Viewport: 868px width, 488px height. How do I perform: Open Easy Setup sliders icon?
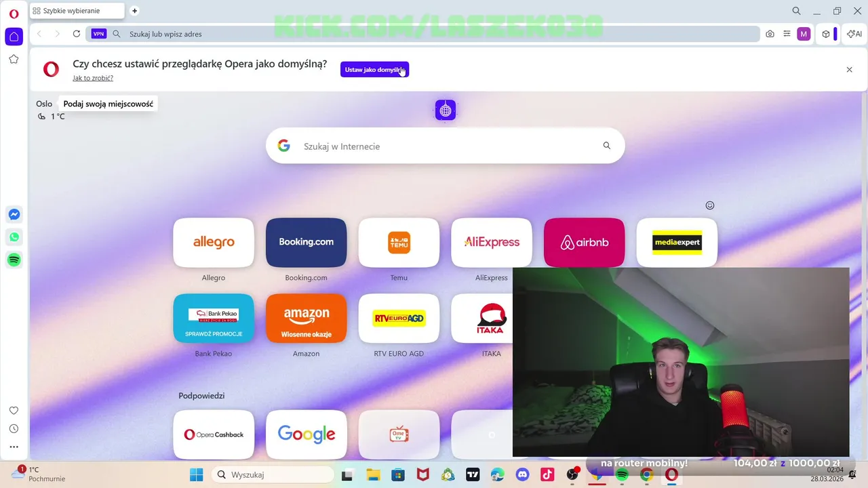(x=787, y=34)
